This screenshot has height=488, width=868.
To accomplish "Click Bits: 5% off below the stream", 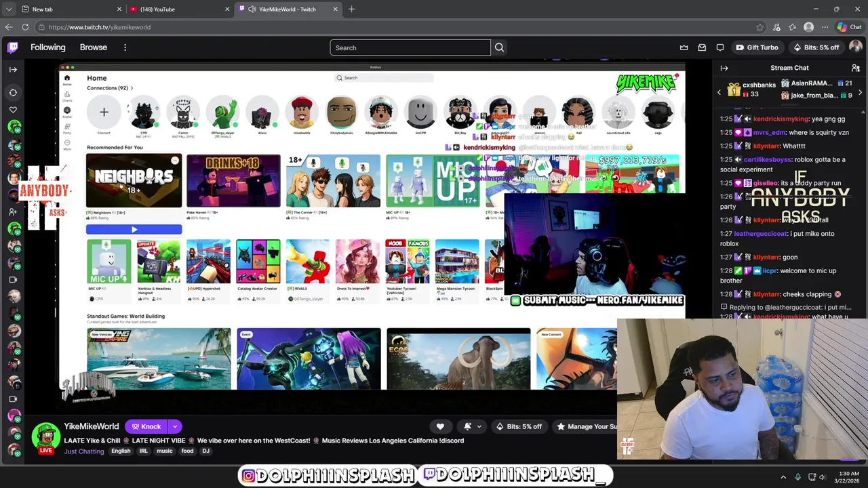I will pyautogui.click(x=519, y=426).
